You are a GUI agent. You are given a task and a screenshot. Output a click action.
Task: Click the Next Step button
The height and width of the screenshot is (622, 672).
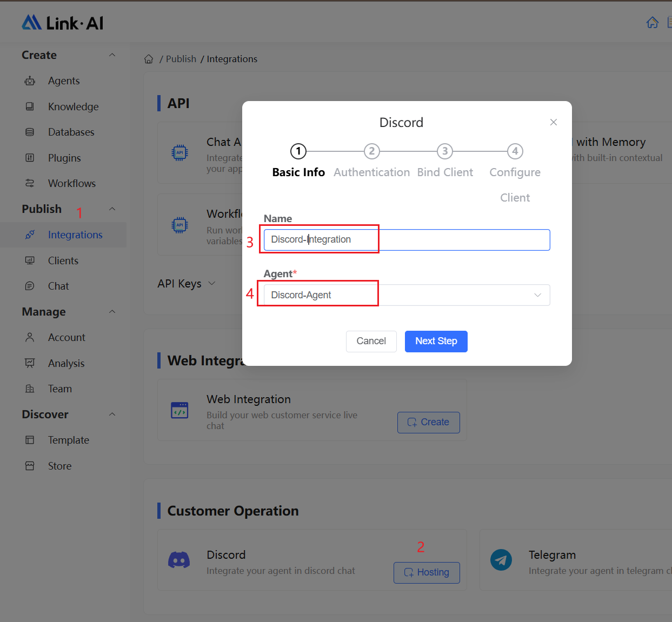click(x=436, y=342)
